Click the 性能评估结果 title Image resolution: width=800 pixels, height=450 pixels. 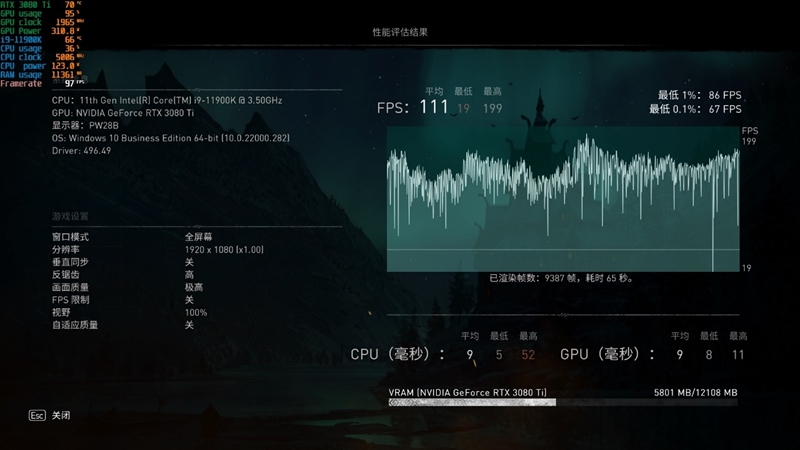click(x=400, y=32)
